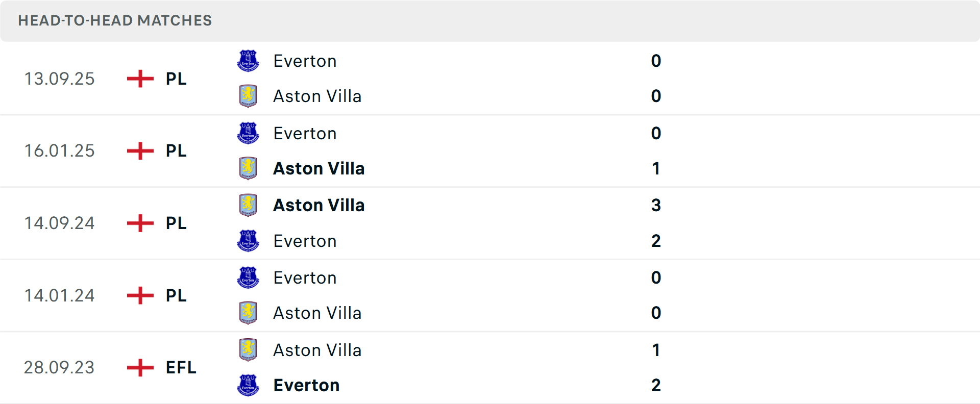The height and width of the screenshot is (404, 980).
Task: Click the Head-to-Head Matches header
Action: pos(115,20)
